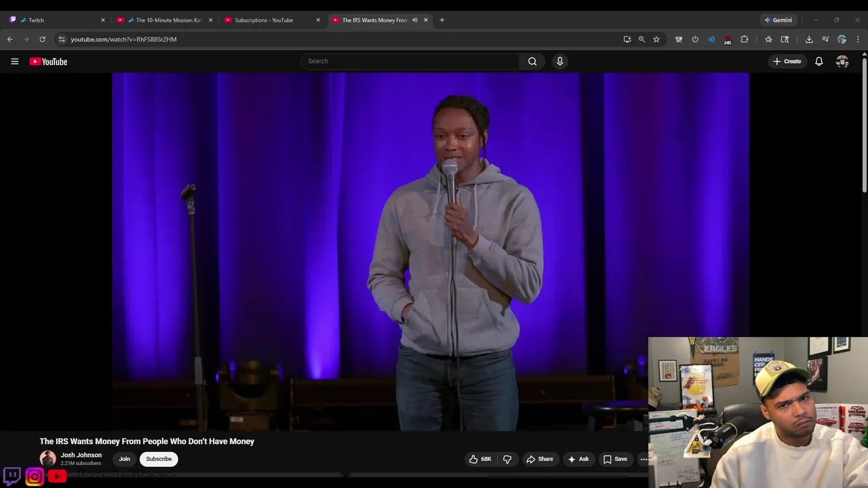
Task: Click the red YouTube overlay icon
Action: 57,476
